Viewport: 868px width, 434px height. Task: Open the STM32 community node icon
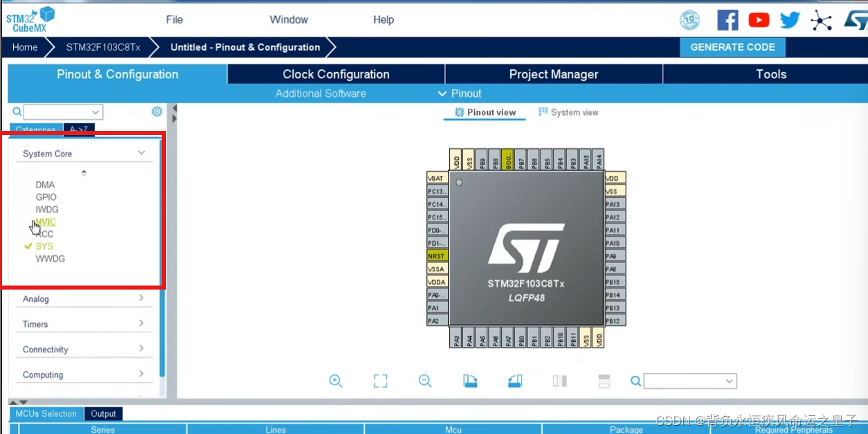coord(821,19)
